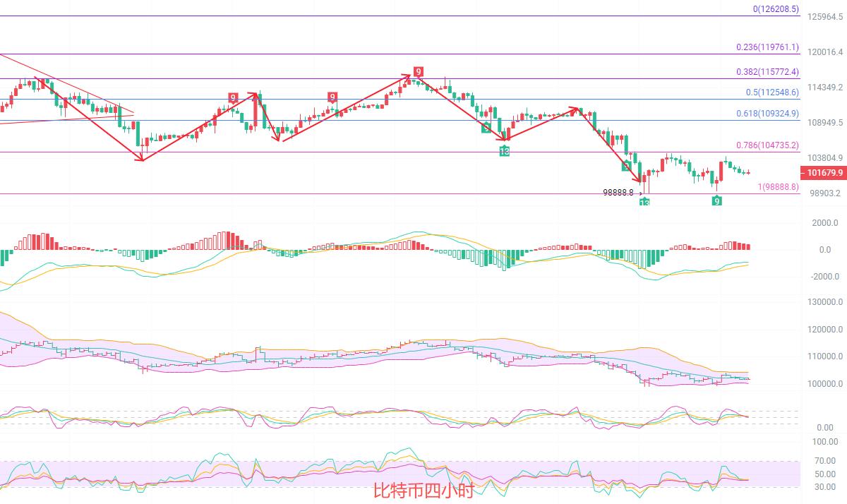Select the 2000.0 MACD axis value
Image resolution: width=847 pixels, height=504 pixels.
(x=824, y=223)
